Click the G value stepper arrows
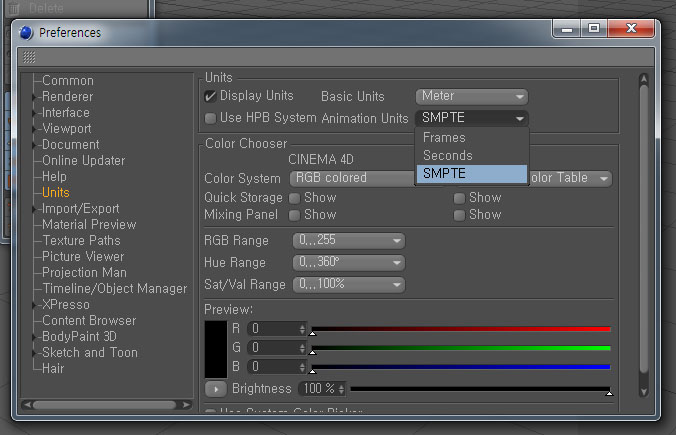 302,348
